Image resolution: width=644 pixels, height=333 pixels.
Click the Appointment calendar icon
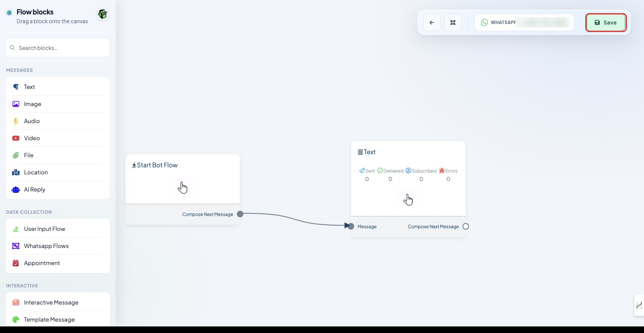(16, 263)
